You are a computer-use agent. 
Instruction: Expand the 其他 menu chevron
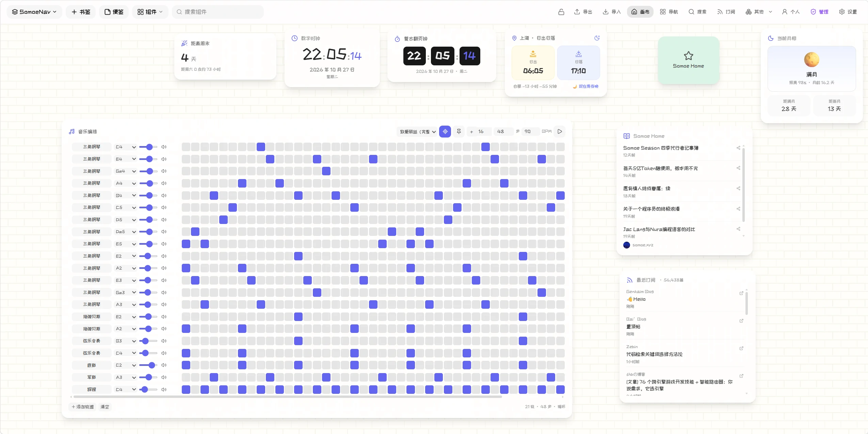[770, 12]
